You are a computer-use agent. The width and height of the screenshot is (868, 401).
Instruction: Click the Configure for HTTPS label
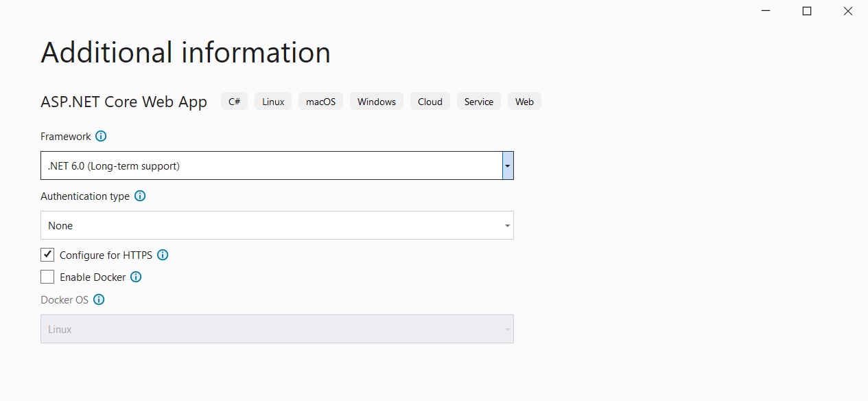pyautogui.click(x=106, y=255)
